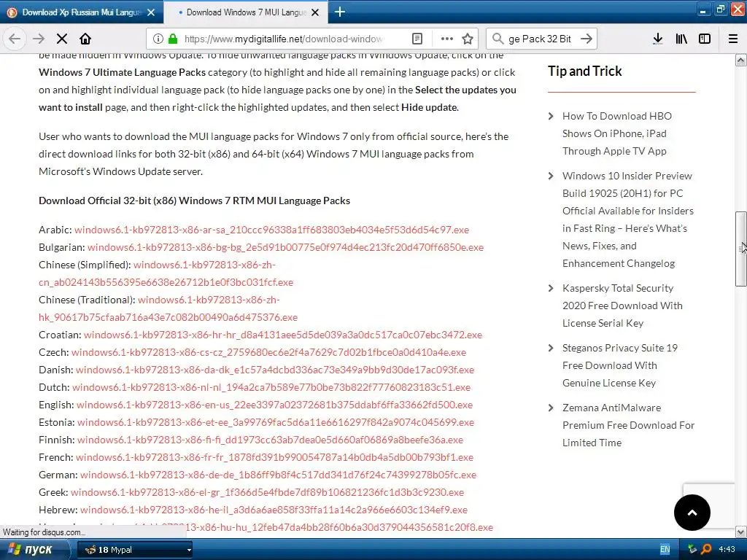Open the downloads panel
Screen dimensions: 747x560
658,39
